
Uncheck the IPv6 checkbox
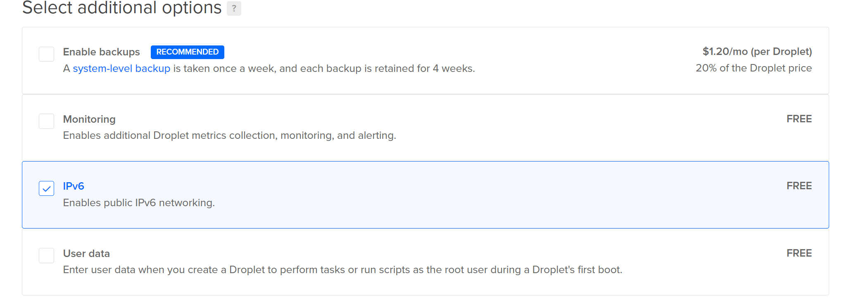[x=46, y=188]
